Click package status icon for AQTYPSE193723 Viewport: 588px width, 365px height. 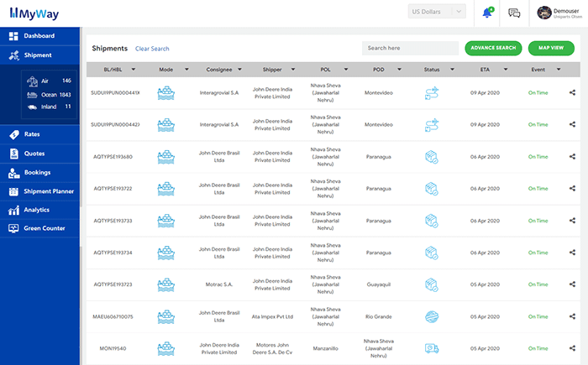[432, 284]
